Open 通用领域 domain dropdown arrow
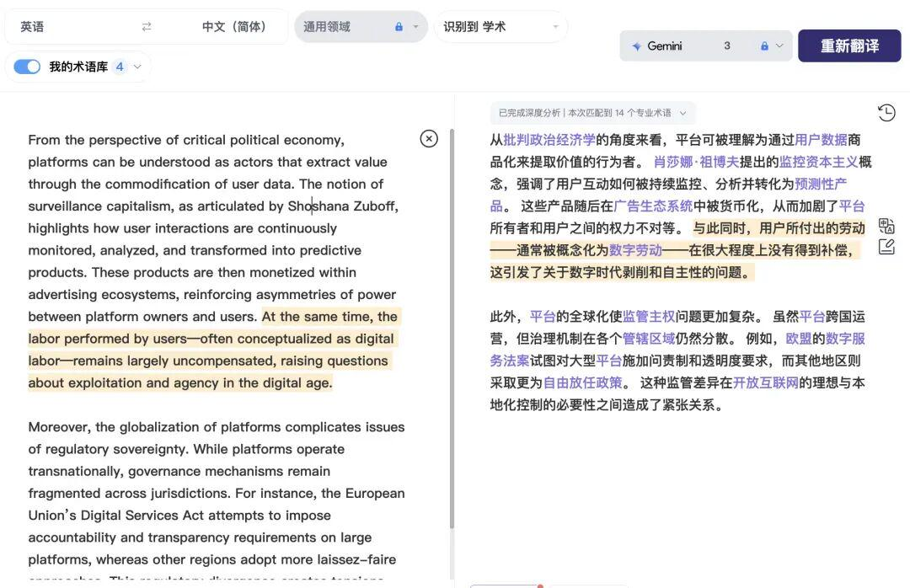Screen dimensions: 910x588 415,27
